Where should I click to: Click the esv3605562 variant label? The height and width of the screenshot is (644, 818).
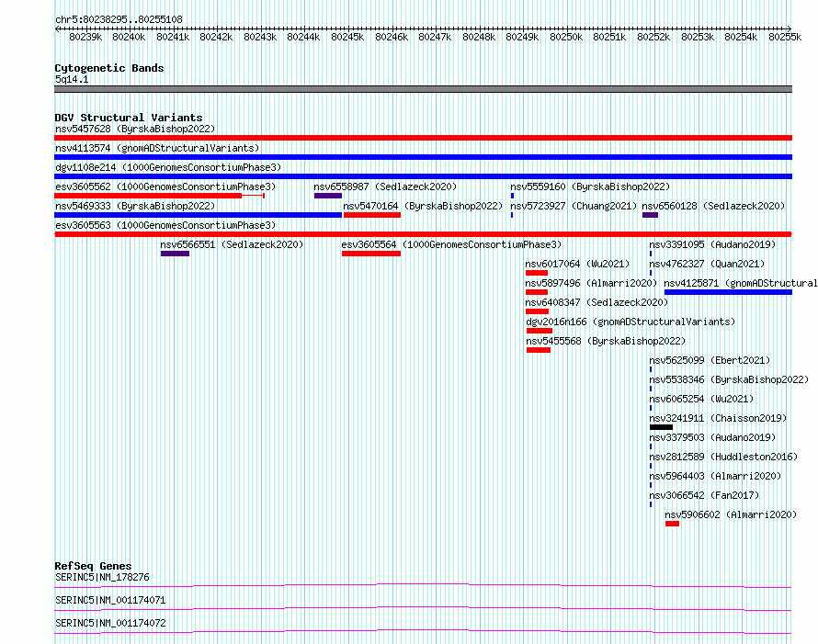pyautogui.click(x=165, y=186)
